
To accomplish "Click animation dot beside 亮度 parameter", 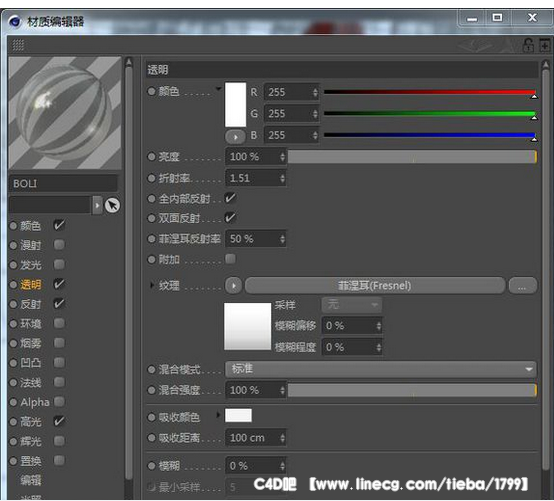I will coord(152,157).
